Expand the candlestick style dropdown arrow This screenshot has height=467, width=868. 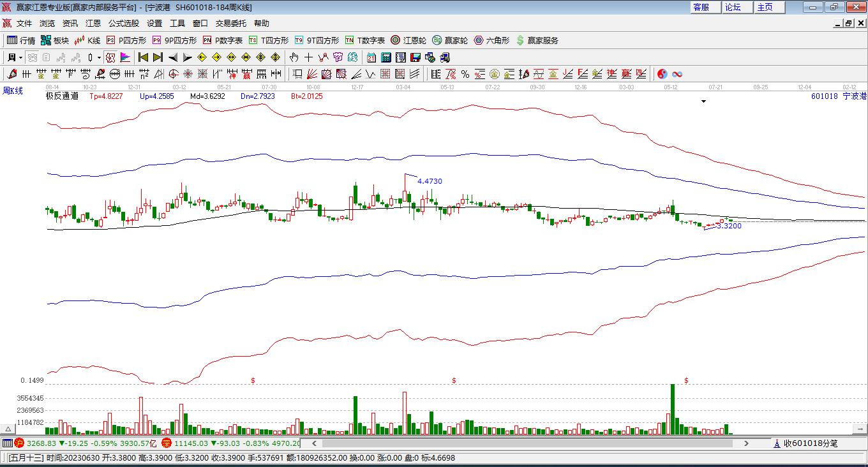click(x=99, y=57)
